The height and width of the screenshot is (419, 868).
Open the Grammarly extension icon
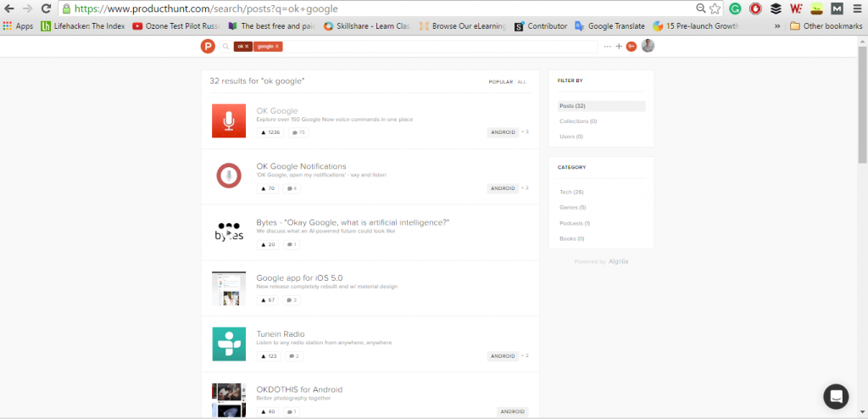click(x=735, y=8)
